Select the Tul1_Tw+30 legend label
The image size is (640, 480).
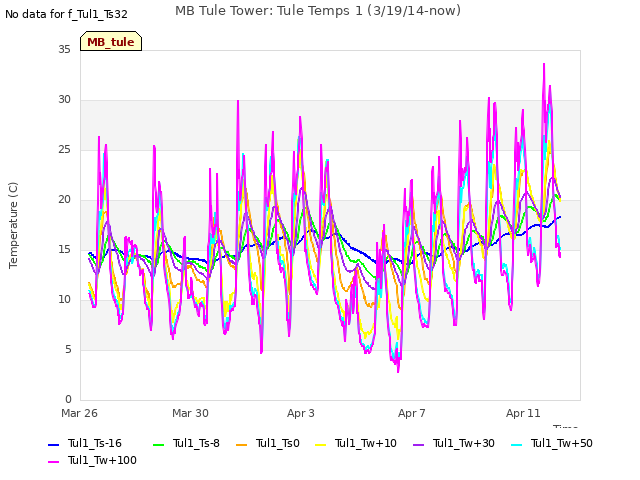464,443
